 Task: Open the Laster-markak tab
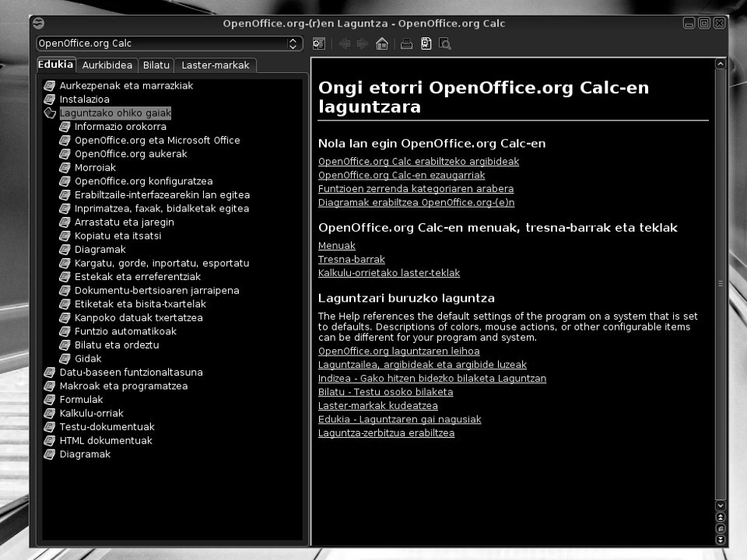(216, 65)
